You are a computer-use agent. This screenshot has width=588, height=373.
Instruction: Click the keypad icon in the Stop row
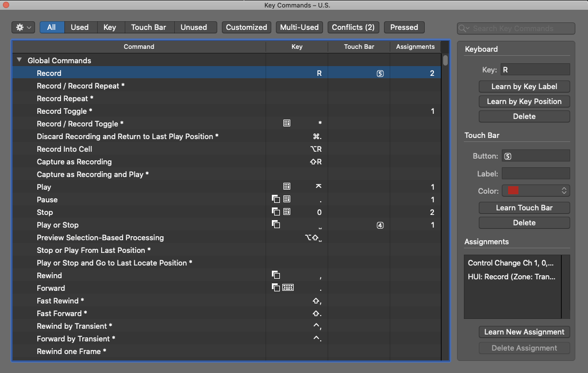click(x=287, y=212)
